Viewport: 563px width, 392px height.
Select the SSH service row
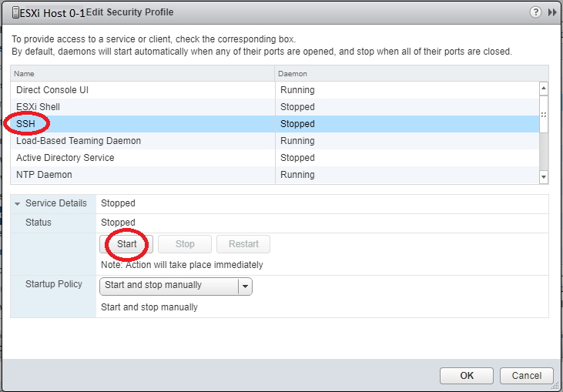275,124
